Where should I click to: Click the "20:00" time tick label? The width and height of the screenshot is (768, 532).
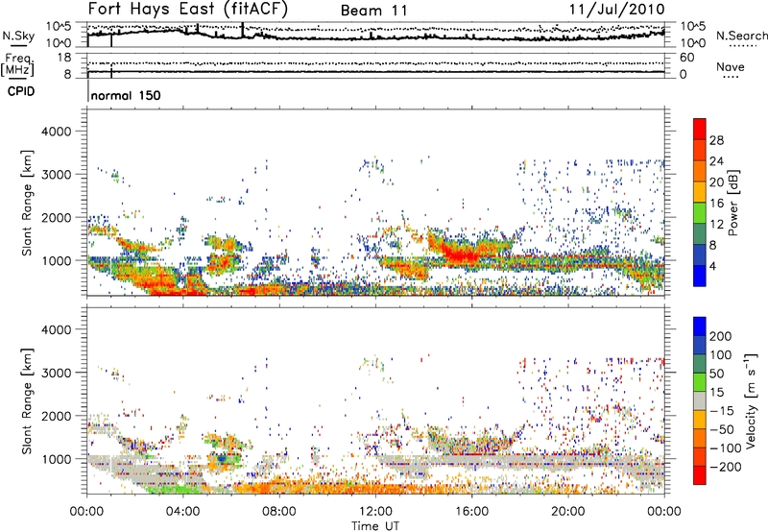567,512
